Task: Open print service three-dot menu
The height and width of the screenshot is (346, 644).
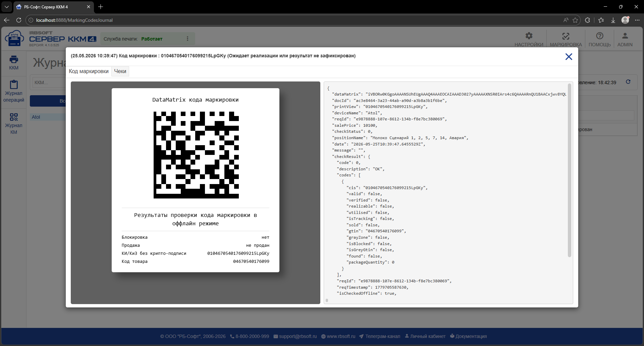Action: point(187,39)
